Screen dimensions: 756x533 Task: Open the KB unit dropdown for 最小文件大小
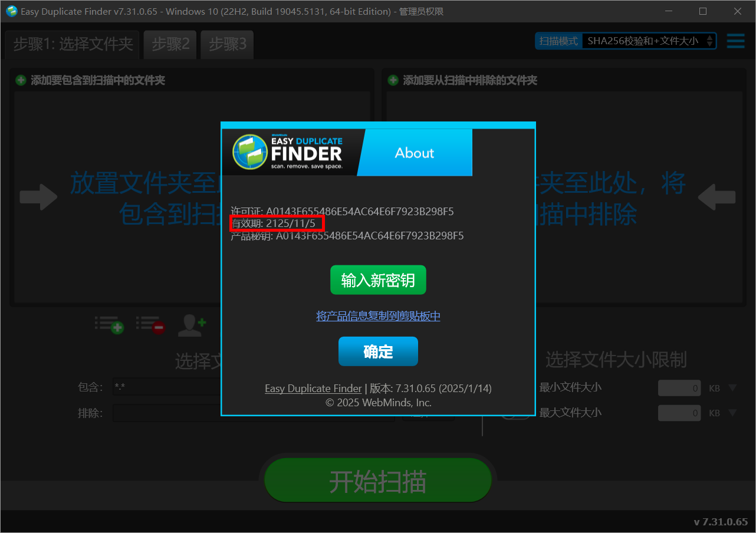click(x=731, y=387)
